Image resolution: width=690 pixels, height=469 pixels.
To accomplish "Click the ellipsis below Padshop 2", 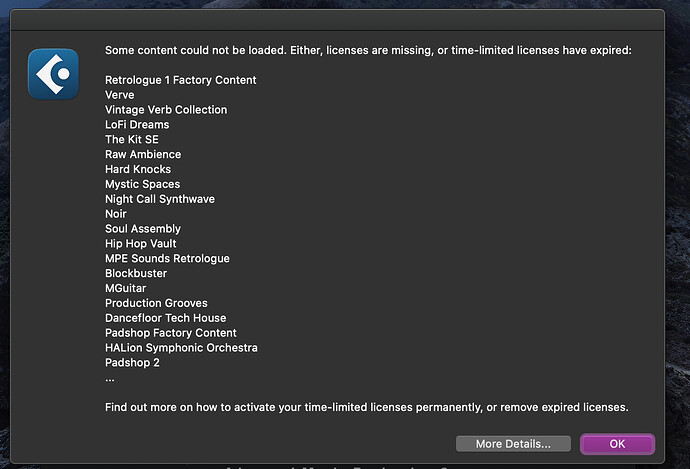I will [x=110, y=379].
